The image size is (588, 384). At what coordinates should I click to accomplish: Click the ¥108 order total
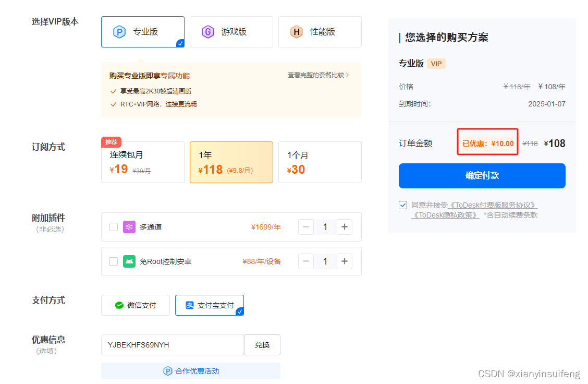(555, 143)
